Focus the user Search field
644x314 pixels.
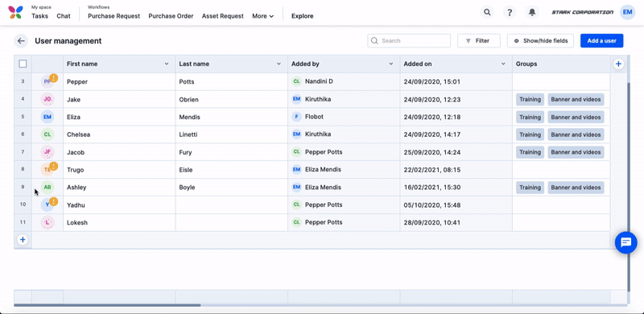pos(409,41)
